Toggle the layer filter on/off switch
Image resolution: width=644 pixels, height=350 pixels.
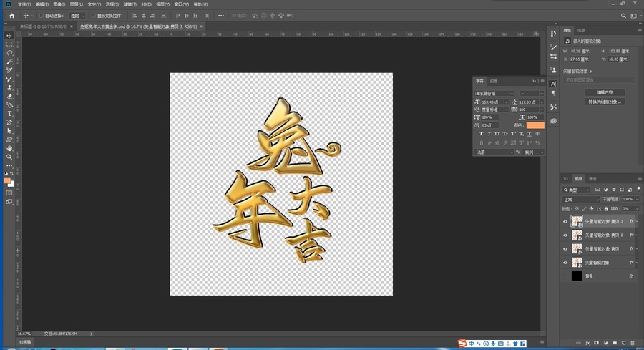tap(639, 189)
